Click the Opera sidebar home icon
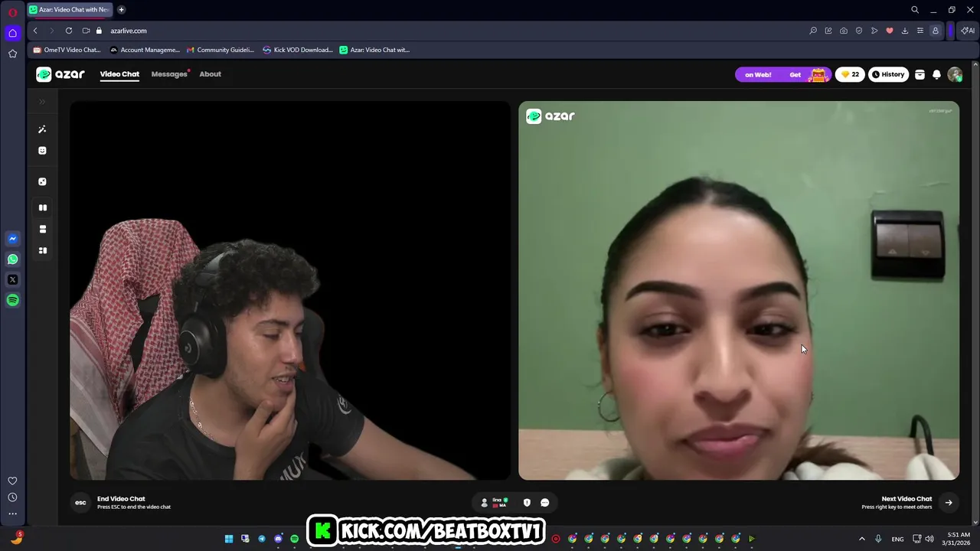The width and height of the screenshot is (980, 551). [x=12, y=33]
